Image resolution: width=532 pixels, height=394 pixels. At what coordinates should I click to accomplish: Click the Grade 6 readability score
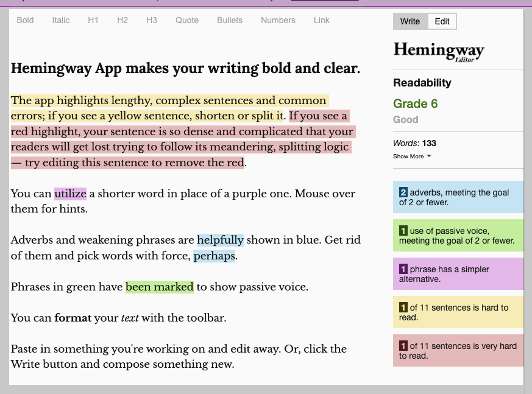pos(415,104)
